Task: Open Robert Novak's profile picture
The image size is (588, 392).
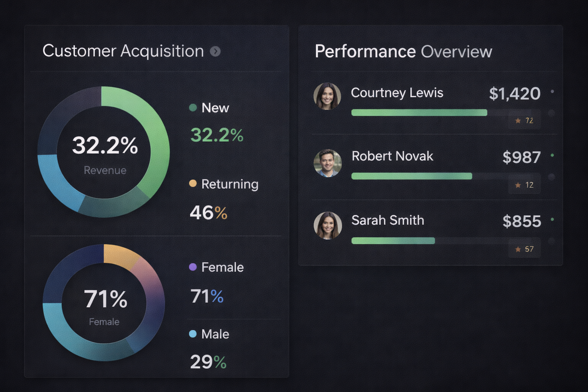Action: pyautogui.click(x=327, y=163)
